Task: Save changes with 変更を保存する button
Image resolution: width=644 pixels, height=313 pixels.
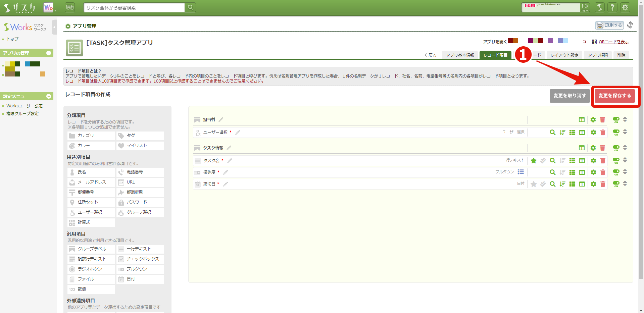Action: (x=615, y=96)
